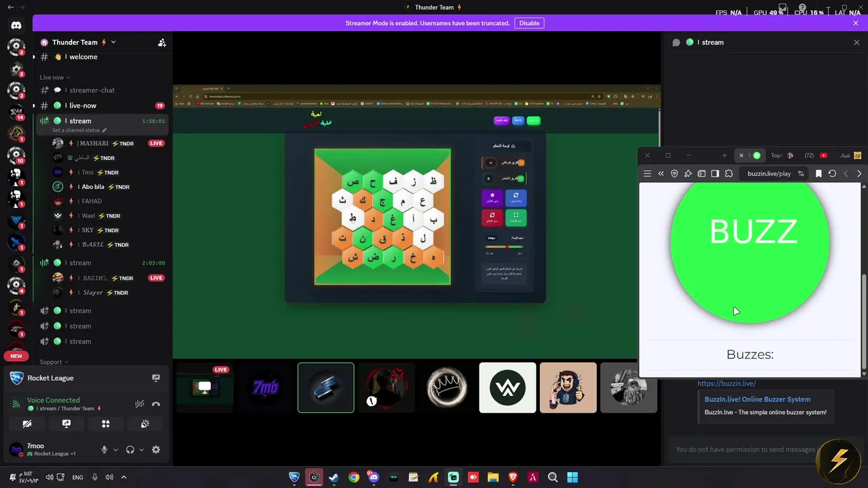
Task: Select the crown avatar participant tile
Action: (x=447, y=388)
